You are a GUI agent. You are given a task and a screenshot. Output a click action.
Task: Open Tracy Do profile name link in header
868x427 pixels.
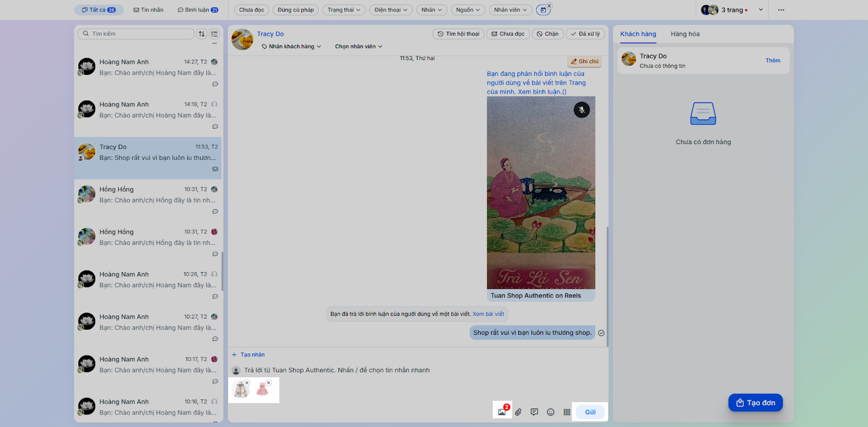(x=270, y=34)
